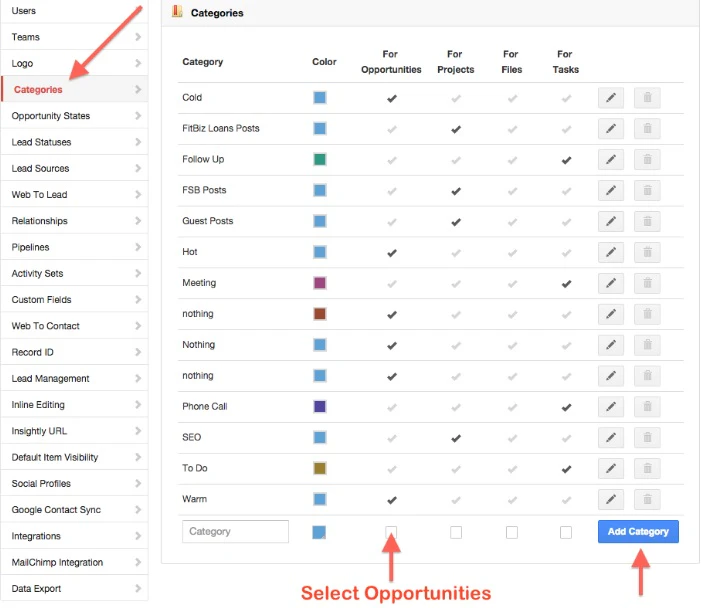Toggle For Tasks checkmark on Meeting row
Viewport: 701px width, 608px height.
click(x=566, y=284)
